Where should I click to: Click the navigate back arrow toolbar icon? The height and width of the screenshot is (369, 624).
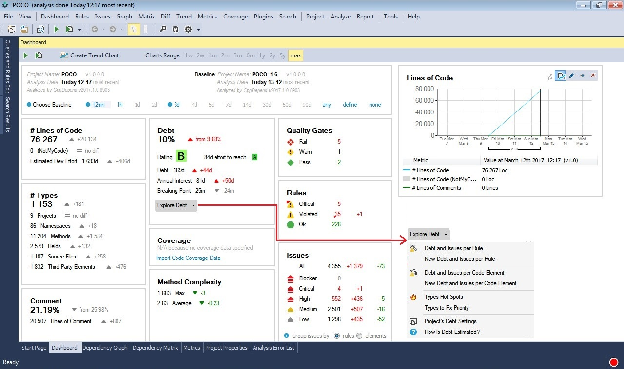pos(95,29)
